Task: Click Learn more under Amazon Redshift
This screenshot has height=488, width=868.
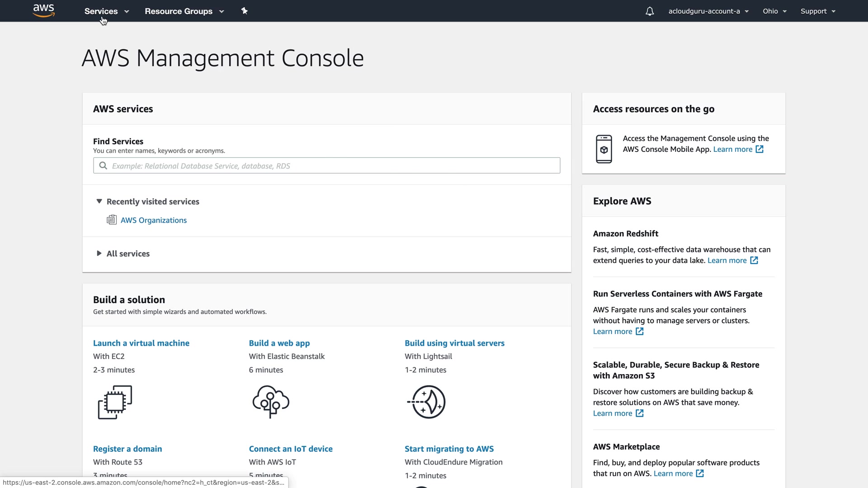Action: [727, 260]
